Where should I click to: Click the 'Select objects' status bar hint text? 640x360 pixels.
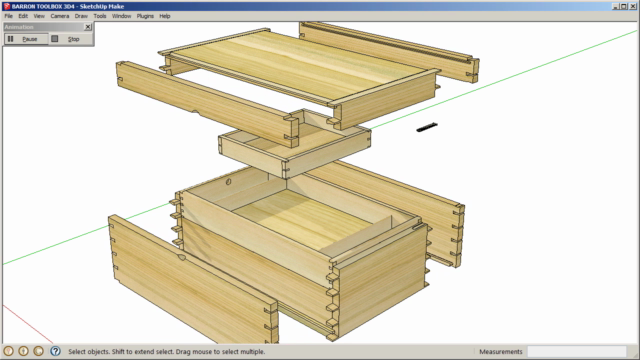[x=167, y=351]
